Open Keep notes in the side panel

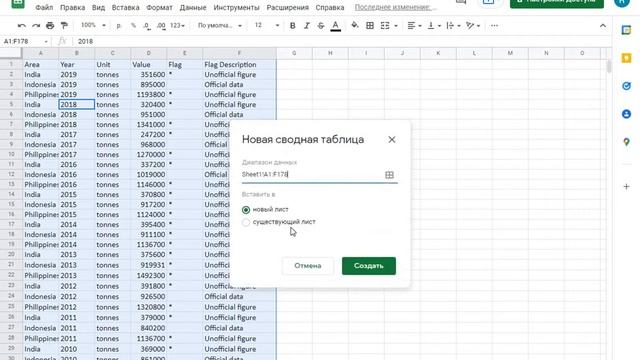[626, 58]
